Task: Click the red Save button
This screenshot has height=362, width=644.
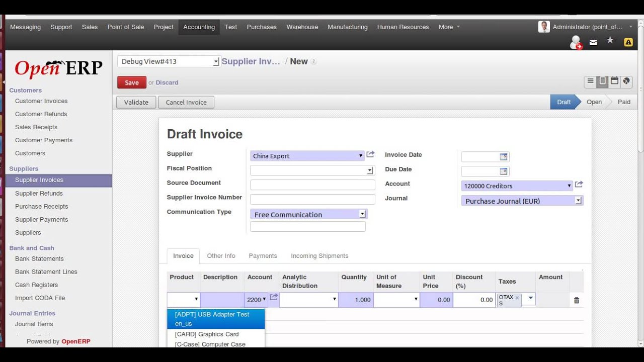Action: tap(132, 82)
